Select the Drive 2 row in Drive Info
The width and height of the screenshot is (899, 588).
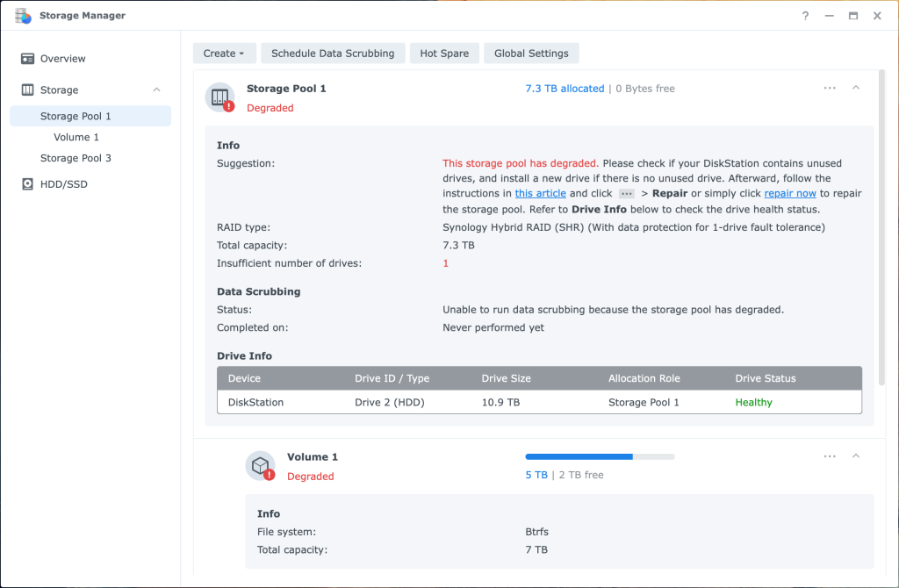(x=539, y=402)
